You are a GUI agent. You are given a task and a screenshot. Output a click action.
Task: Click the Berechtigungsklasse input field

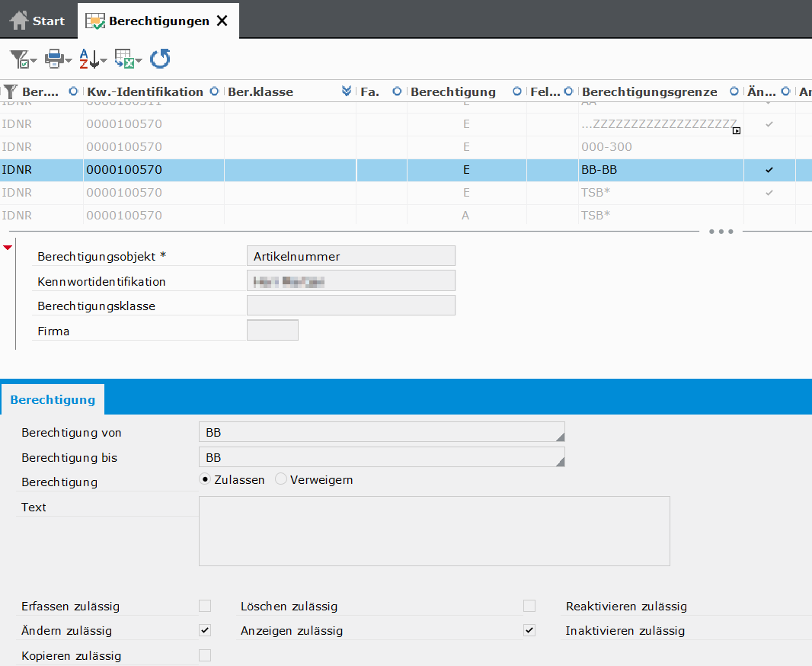tap(350, 306)
